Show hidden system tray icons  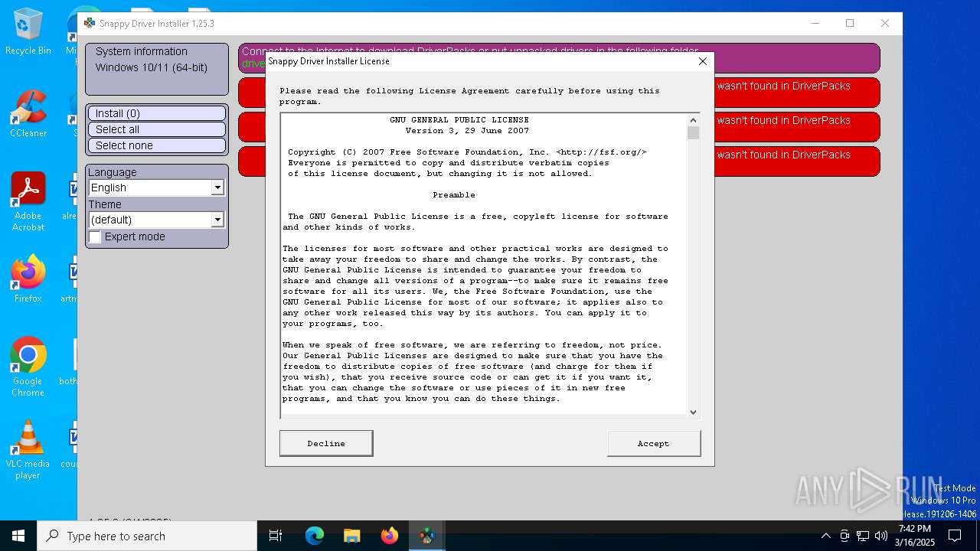pyautogui.click(x=825, y=536)
